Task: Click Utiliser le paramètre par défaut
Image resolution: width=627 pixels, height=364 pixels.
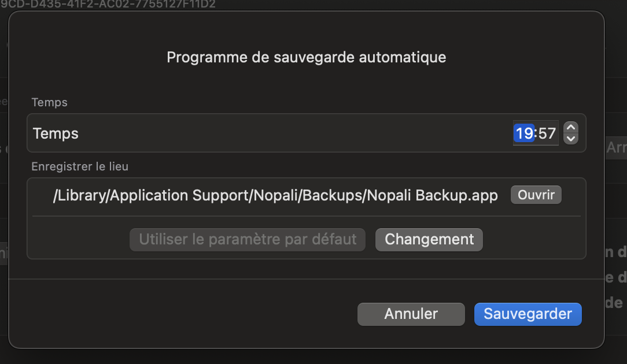Action: point(248,240)
